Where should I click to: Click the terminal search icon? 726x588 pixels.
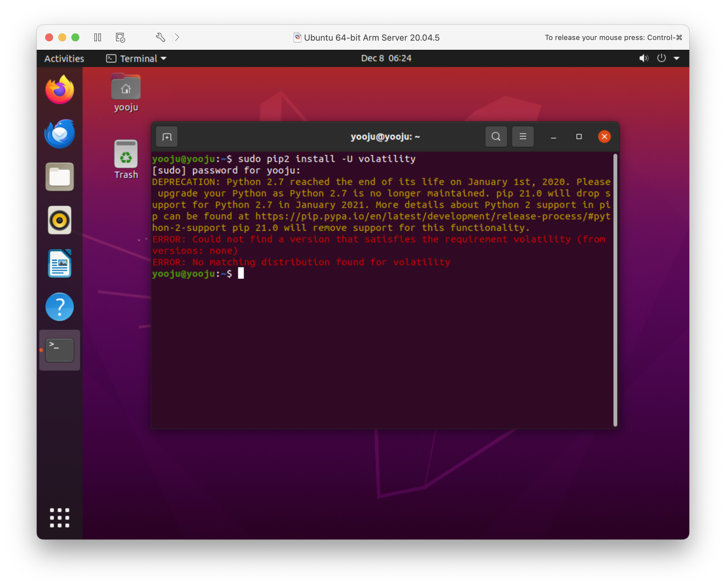pos(496,137)
